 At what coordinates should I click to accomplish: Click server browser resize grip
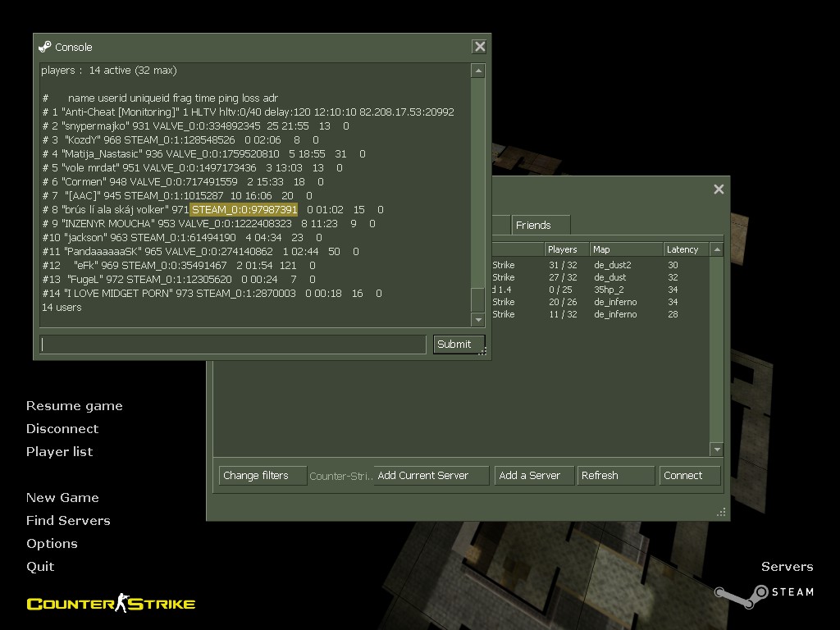coord(722,512)
